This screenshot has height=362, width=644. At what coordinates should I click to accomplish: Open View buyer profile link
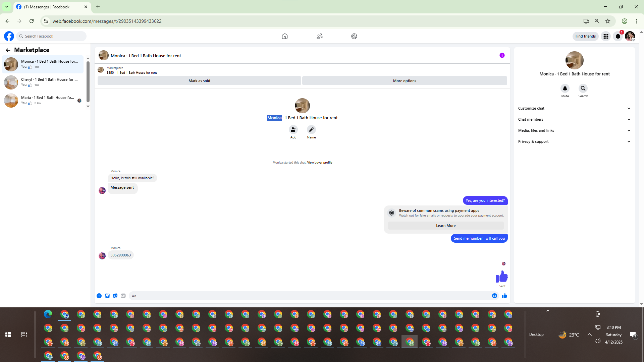[x=320, y=163]
